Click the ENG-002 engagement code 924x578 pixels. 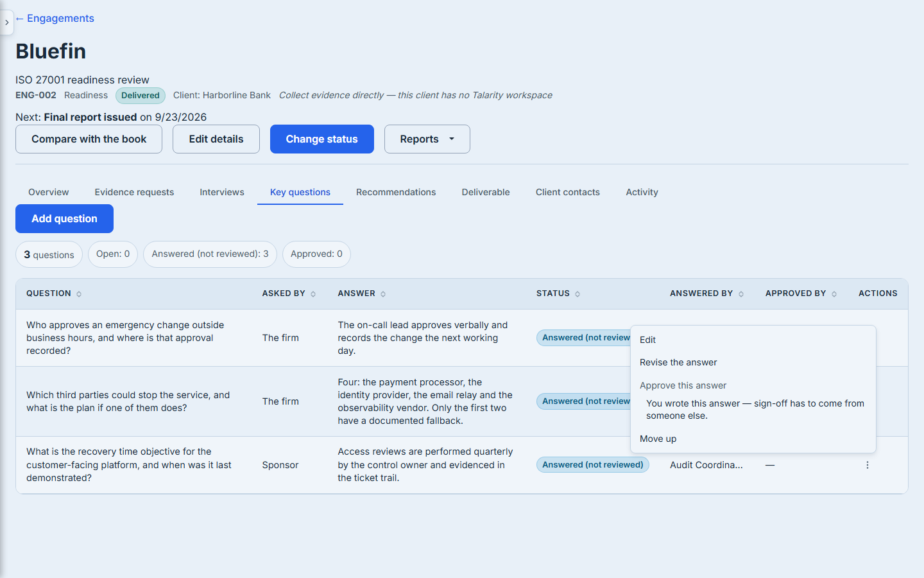(x=36, y=95)
